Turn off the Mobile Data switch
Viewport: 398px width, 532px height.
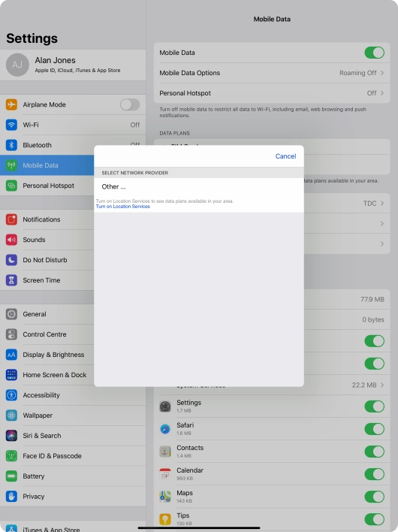click(374, 53)
